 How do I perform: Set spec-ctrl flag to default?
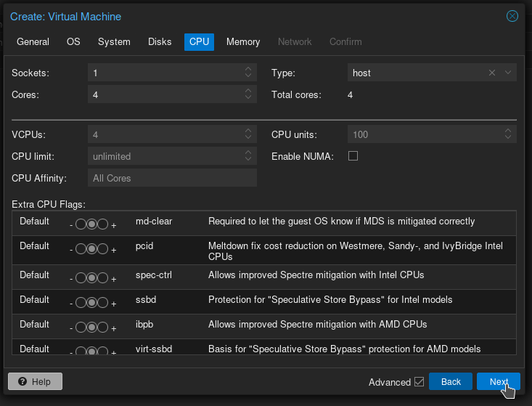pos(91,278)
